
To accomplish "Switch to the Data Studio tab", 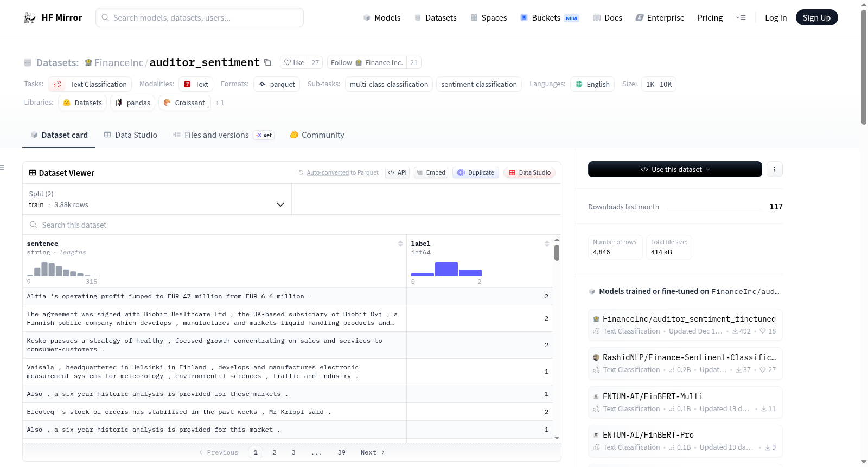I will tap(131, 135).
